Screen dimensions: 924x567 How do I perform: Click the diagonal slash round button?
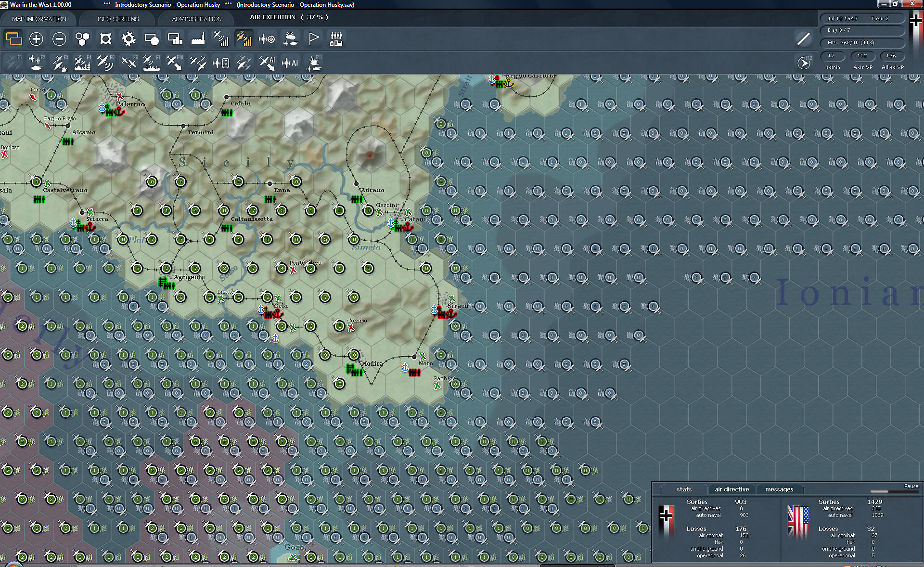click(x=803, y=39)
